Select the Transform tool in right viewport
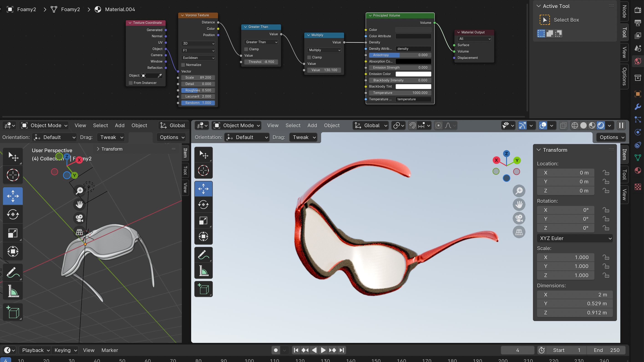The width and height of the screenshot is (644, 362). click(203, 236)
